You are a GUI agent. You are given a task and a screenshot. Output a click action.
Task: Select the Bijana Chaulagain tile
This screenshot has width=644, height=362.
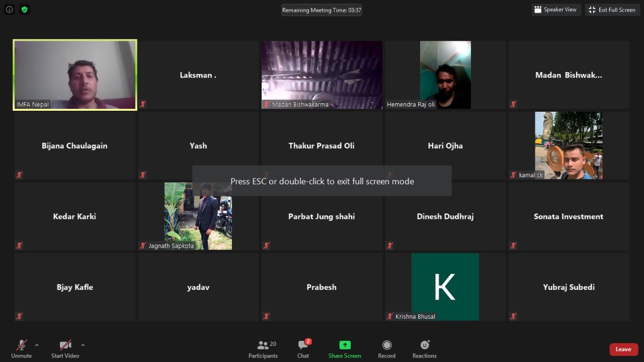coord(75,146)
